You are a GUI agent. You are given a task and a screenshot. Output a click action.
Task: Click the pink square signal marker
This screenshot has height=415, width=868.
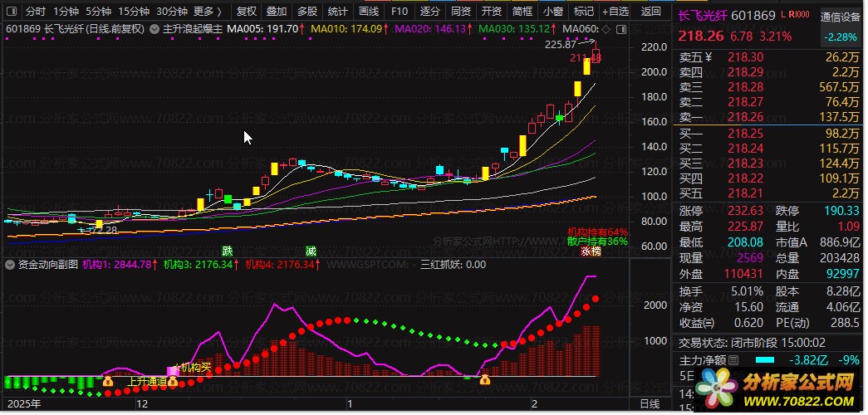tap(172, 371)
